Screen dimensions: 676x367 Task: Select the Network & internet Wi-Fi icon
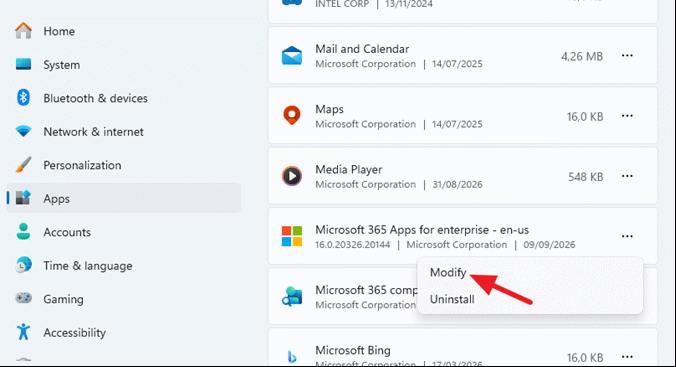23,131
